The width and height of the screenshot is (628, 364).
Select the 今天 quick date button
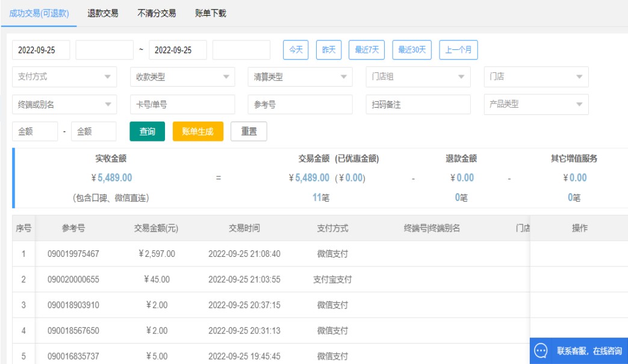pyautogui.click(x=296, y=50)
